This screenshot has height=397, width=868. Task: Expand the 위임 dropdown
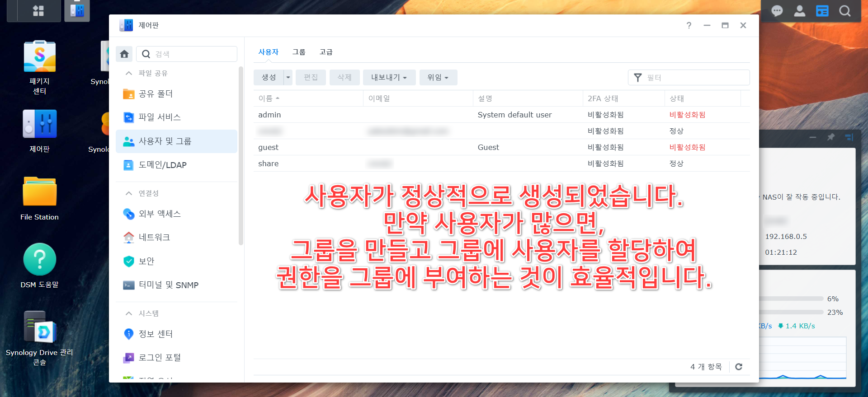438,77
